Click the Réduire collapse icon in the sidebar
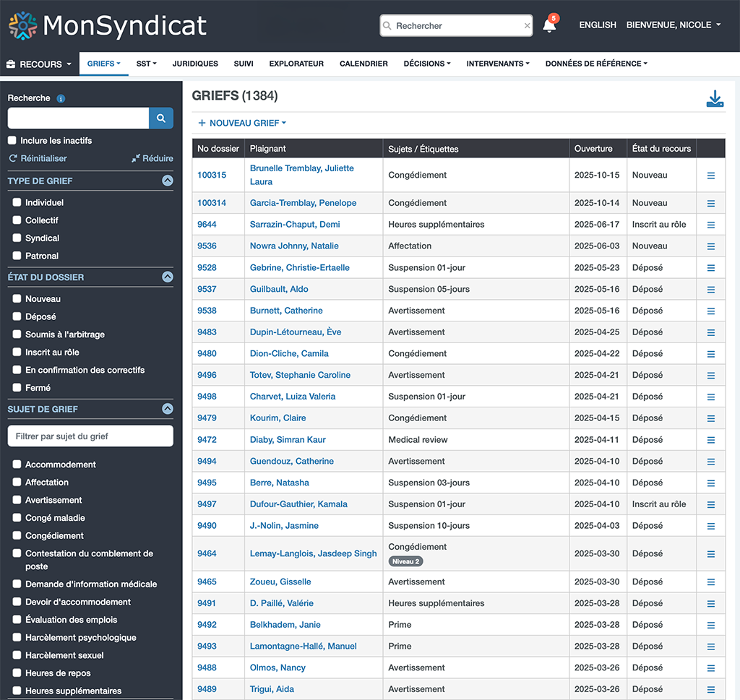The width and height of the screenshot is (740, 700). pos(137,158)
